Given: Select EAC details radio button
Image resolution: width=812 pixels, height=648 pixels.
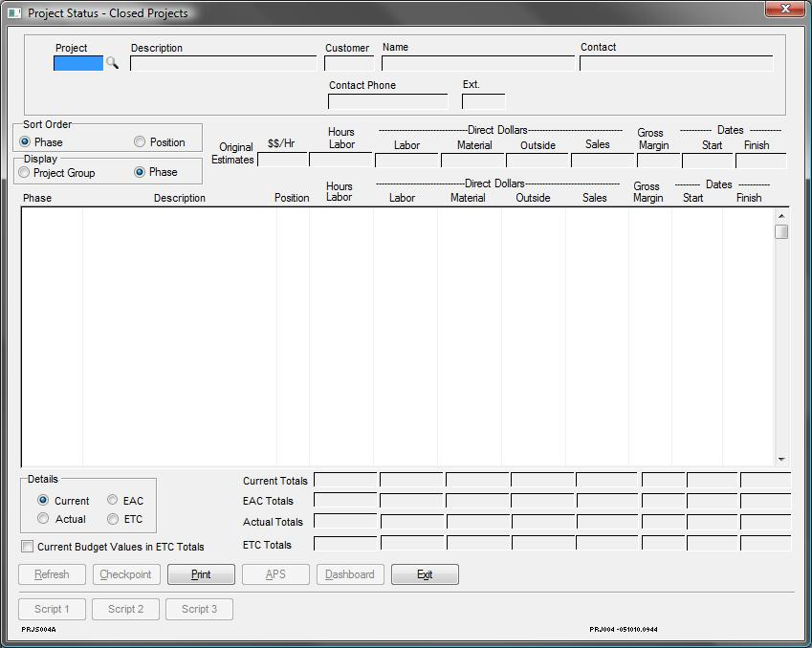Looking at the screenshot, I should (112, 500).
